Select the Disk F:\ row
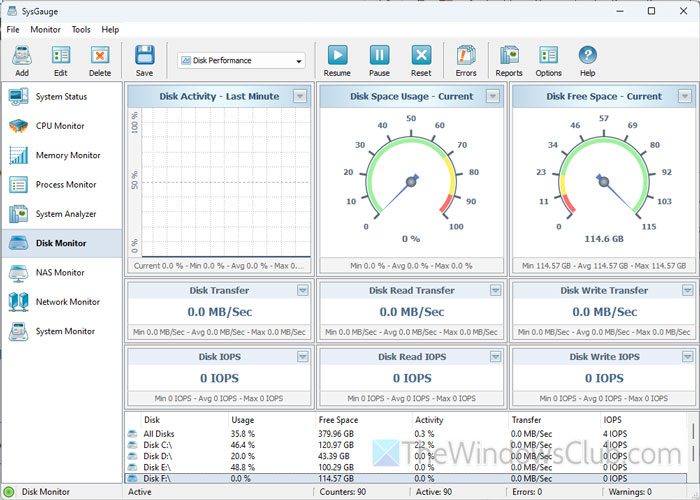This screenshot has height=500, width=700. coord(406,479)
